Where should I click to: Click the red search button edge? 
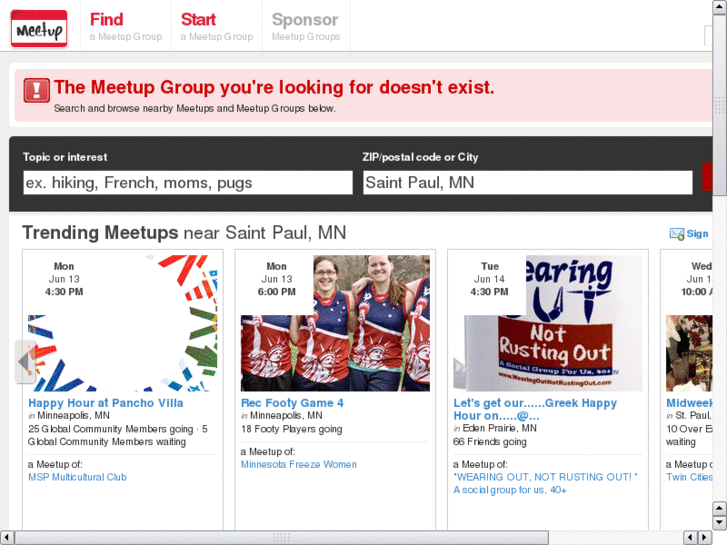(x=707, y=177)
